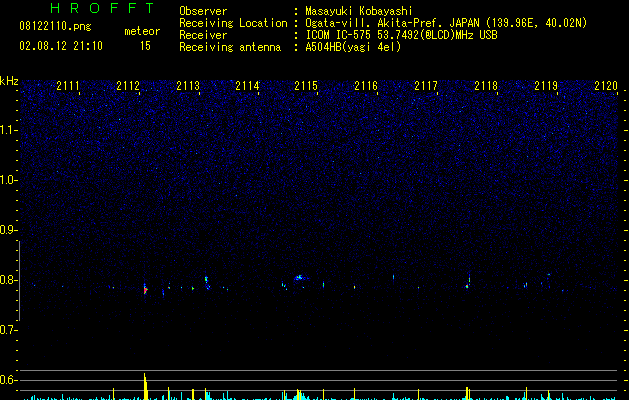Click the 0.7 kHz frequency label
The width and height of the screenshot is (629, 400).
pos(8,330)
